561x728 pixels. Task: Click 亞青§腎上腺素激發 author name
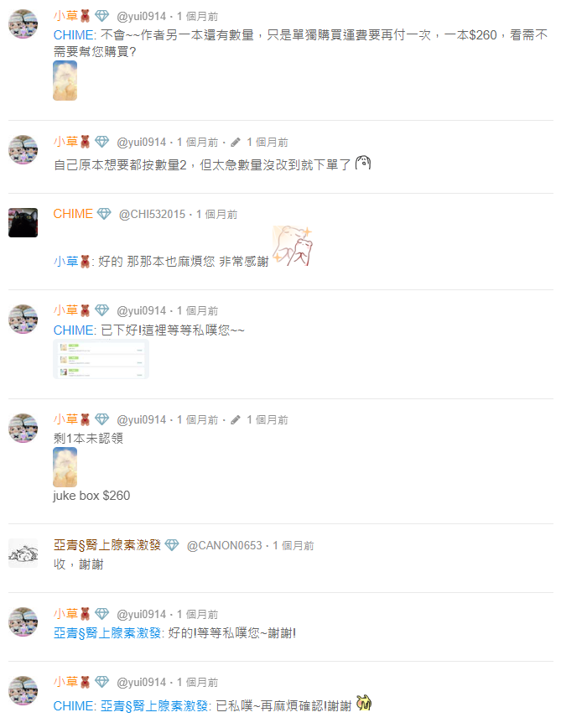(107, 544)
